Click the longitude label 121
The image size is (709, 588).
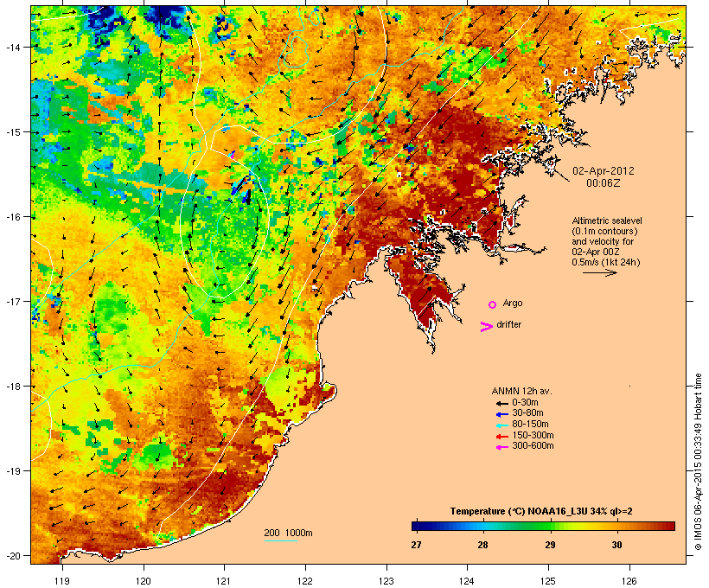click(x=224, y=581)
